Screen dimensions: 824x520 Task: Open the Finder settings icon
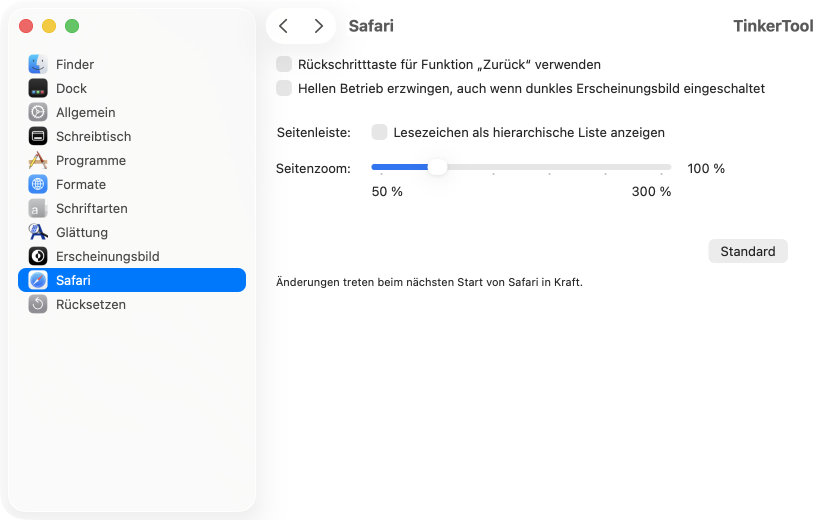38,64
